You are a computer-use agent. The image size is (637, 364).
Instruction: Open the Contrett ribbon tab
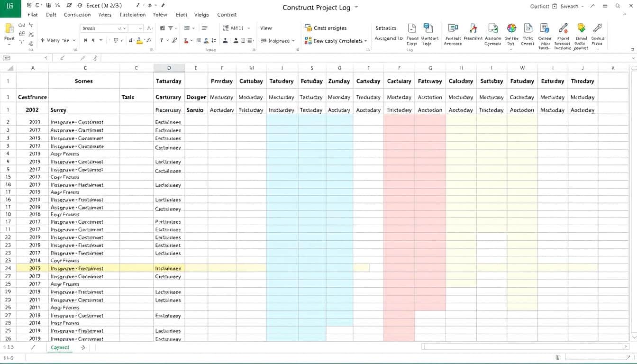pyautogui.click(x=227, y=15)
